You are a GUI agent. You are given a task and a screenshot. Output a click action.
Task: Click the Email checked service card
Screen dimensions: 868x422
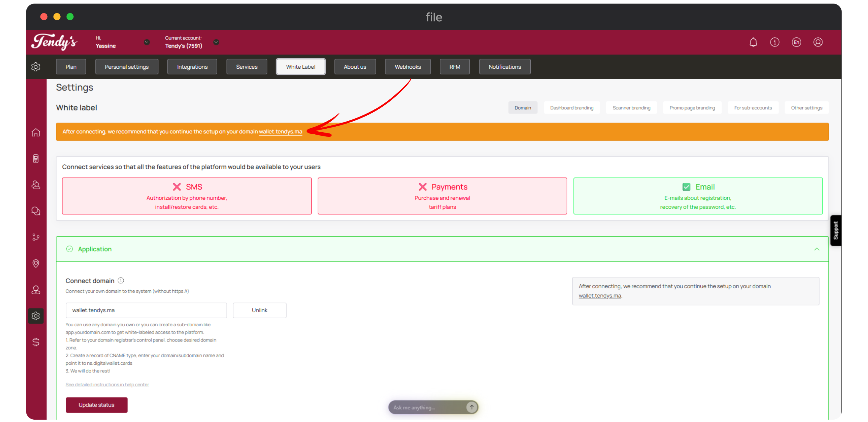[698, 196]
